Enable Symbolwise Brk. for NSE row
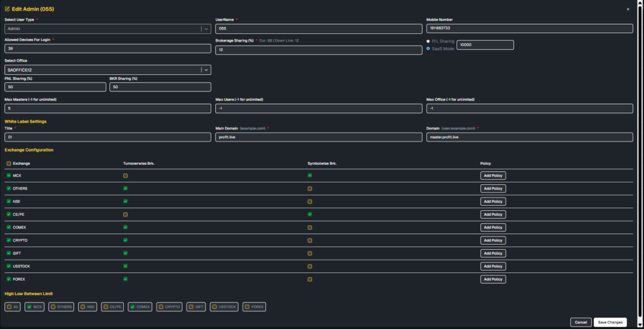This screenshot has height=329, width=644. point(310,201)
